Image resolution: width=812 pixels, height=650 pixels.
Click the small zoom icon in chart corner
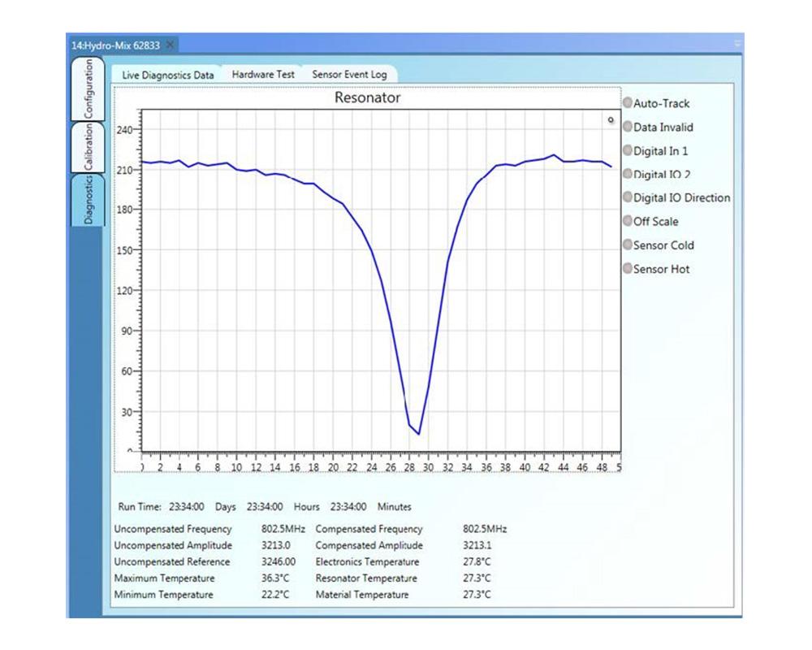tap(611, 120)
